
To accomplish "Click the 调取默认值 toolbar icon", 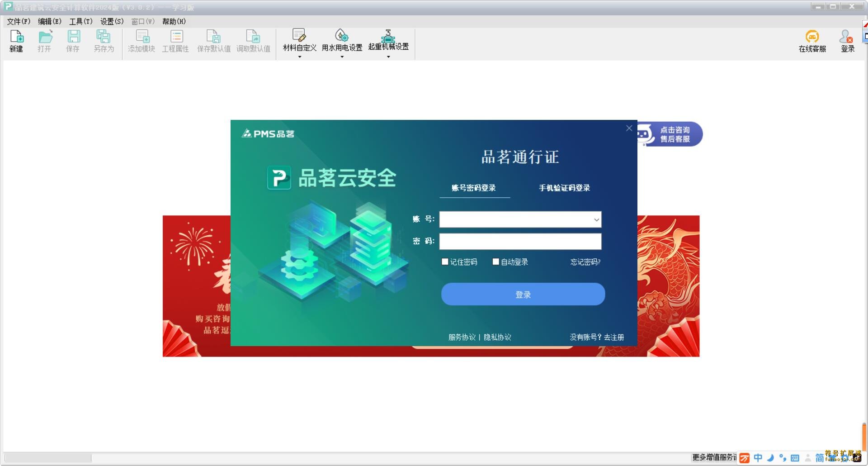I will pyautogui.click(x=253, y=37).
